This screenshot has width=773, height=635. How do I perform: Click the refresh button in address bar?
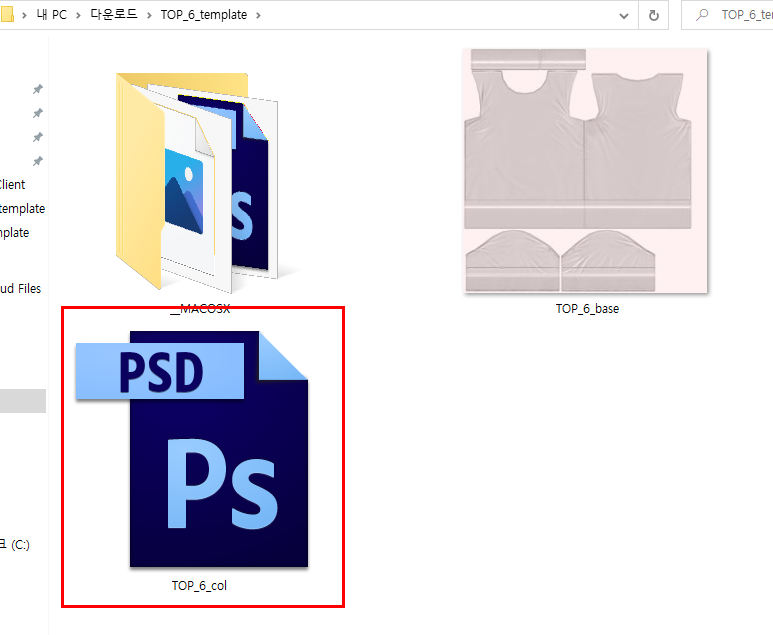[654, 15]
